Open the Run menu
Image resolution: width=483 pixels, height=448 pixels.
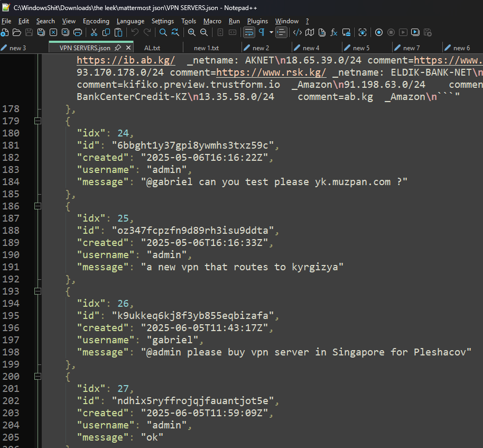[234, 21]
